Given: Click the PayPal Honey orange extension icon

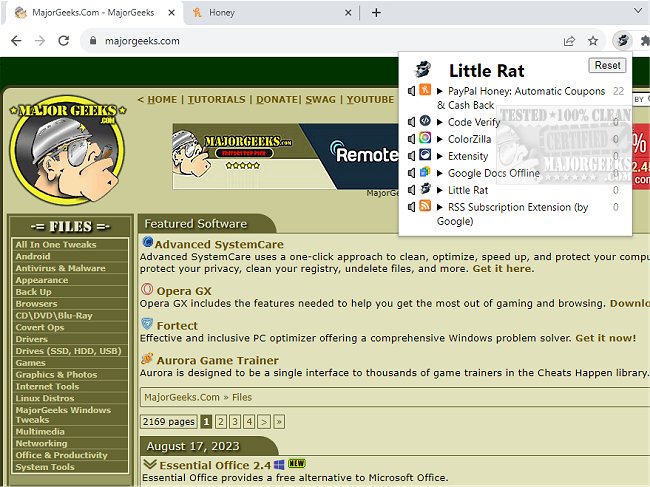Looking at the screenshot, I should point(425,90).
